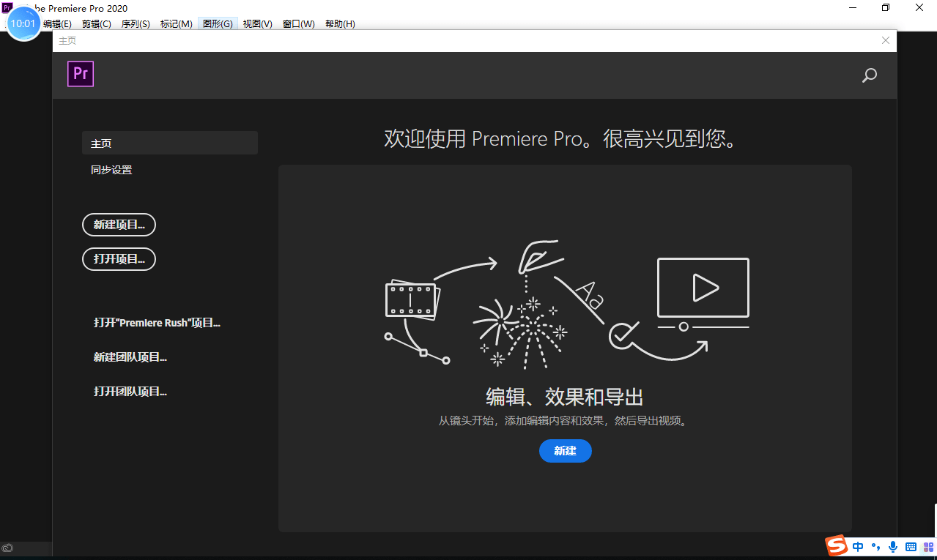This screenshot has height=560, width=937.
Task: Click the editing workflow illustration
Action: point(567,305)
